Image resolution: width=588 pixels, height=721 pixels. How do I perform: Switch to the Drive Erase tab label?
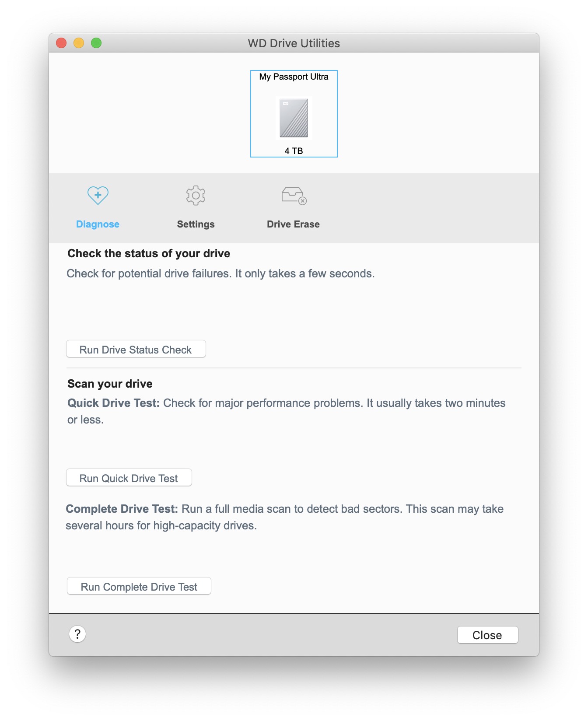pyautogui.click(x=293, y=224)
